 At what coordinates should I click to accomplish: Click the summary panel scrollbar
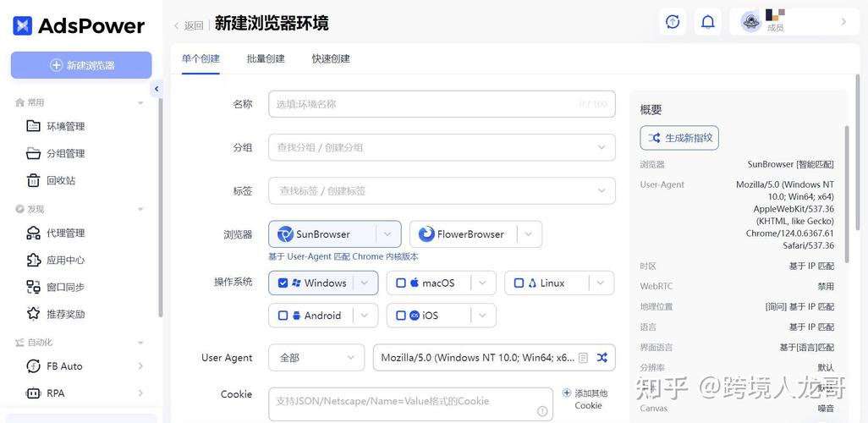847,194
